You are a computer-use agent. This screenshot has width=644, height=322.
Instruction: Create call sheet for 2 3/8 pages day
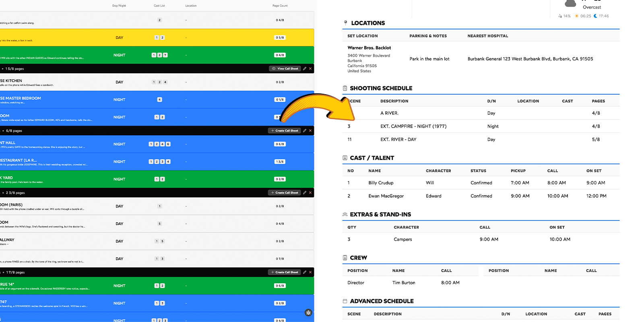tap(284, 193)
